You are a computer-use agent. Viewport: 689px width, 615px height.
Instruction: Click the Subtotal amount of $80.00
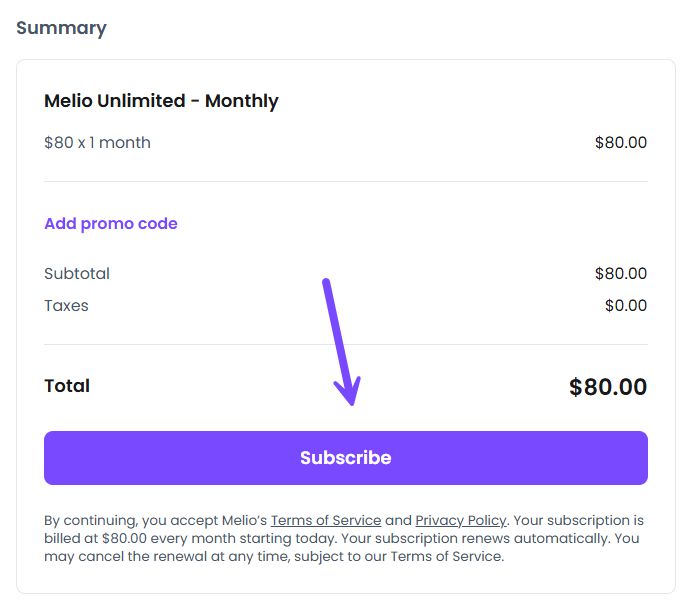point(620,273)
